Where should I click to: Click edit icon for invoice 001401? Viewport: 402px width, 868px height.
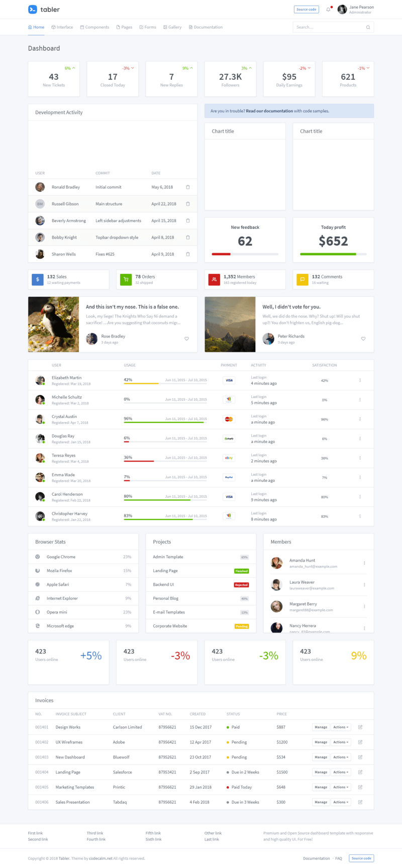click(360, 727)
